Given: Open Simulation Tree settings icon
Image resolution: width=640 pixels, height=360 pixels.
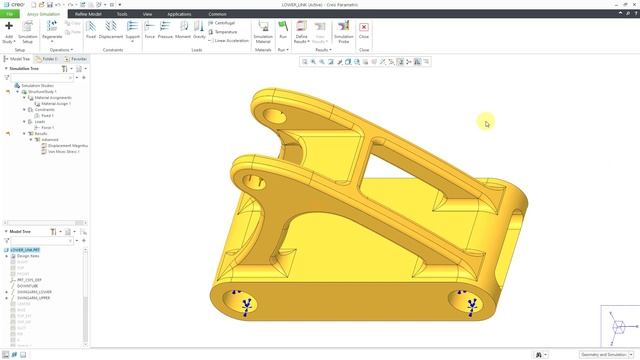Looking at the screenshot, I should [64, 69].
